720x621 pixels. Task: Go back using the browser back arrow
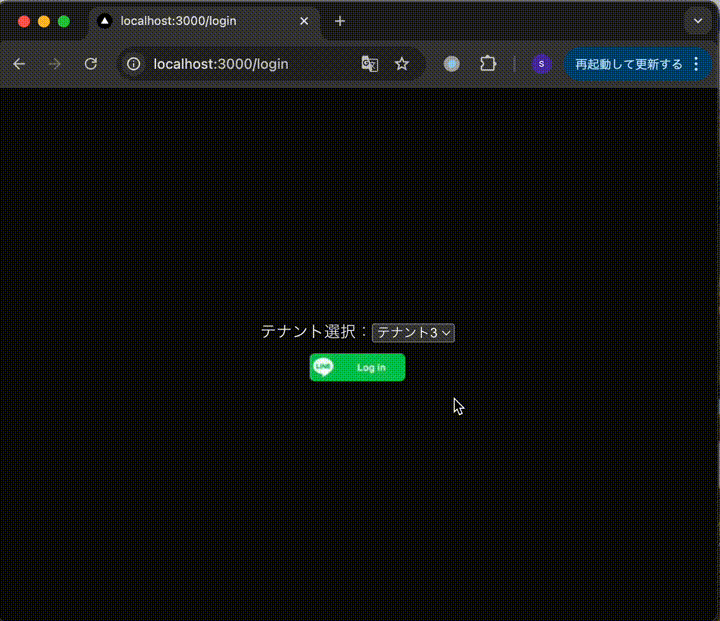click(x=19, y=64)
